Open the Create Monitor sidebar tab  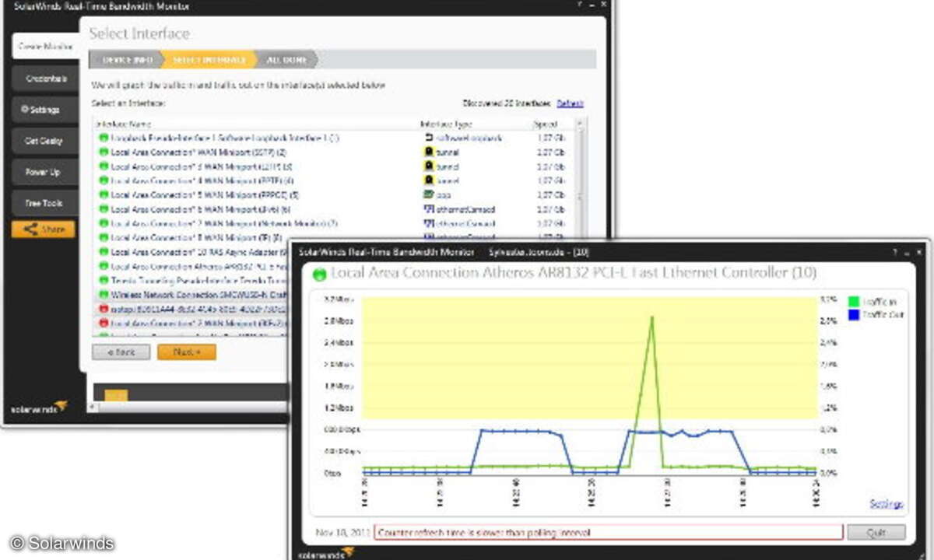click(45, 47)
